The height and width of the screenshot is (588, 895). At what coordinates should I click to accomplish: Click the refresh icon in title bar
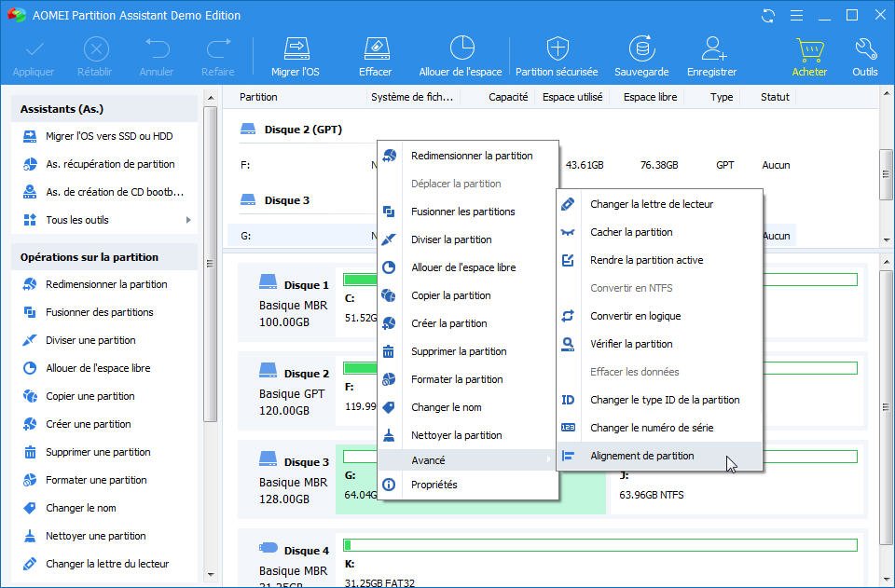(768, 16)
